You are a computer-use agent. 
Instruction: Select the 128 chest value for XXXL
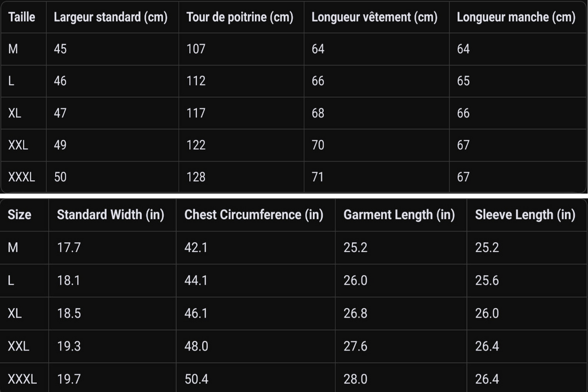tap(196, 177)
